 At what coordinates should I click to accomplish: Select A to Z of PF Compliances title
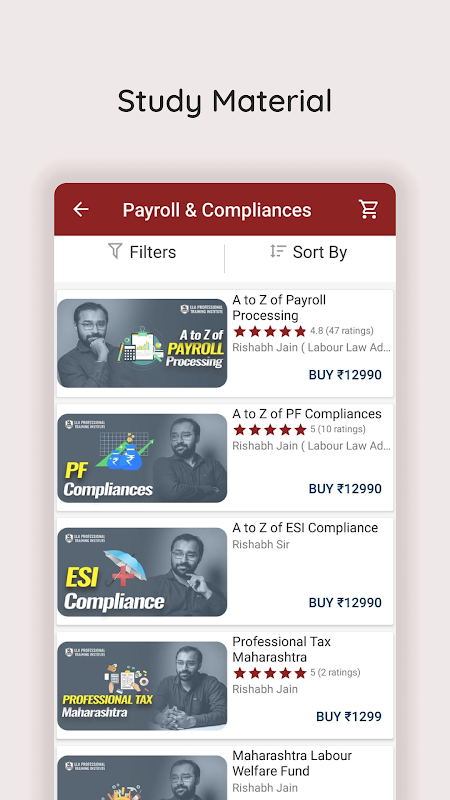click(x=307, y=414)
